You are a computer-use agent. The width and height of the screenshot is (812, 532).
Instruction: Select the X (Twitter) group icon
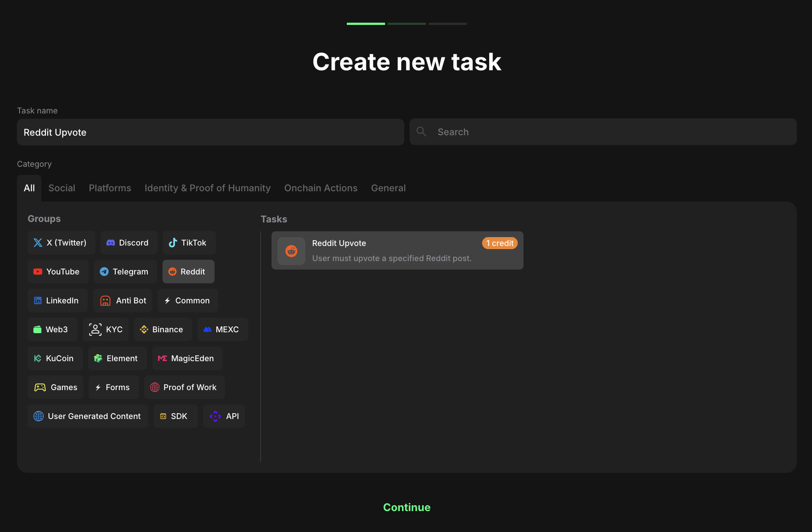click(x=38, y=243)
